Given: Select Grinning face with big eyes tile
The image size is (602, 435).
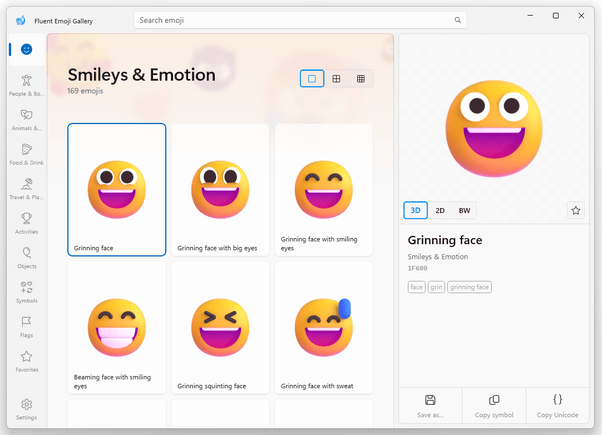Looking at the screenshot, I should (220, 190).
